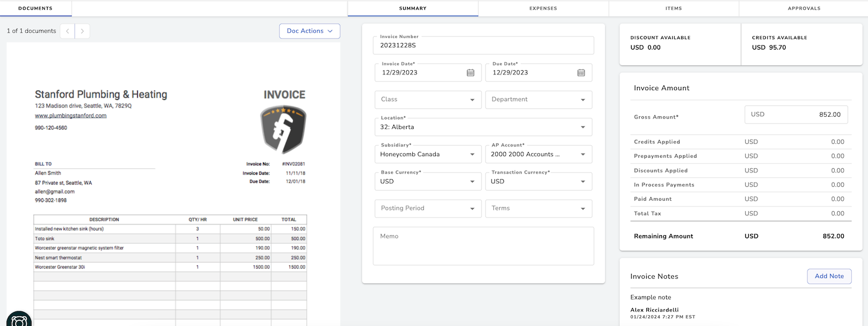Click the Credits Applied row label
The image size is (868, 326).
point(657,142)
